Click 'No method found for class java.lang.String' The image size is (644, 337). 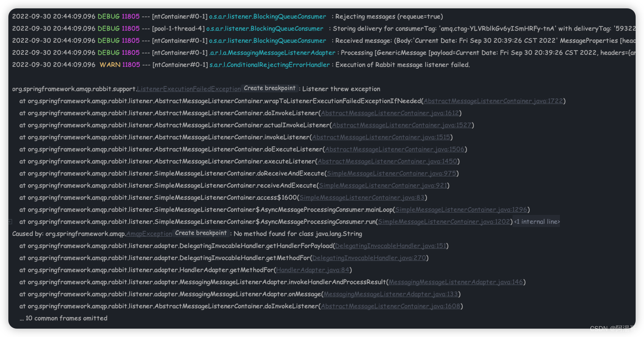[298, 233]
